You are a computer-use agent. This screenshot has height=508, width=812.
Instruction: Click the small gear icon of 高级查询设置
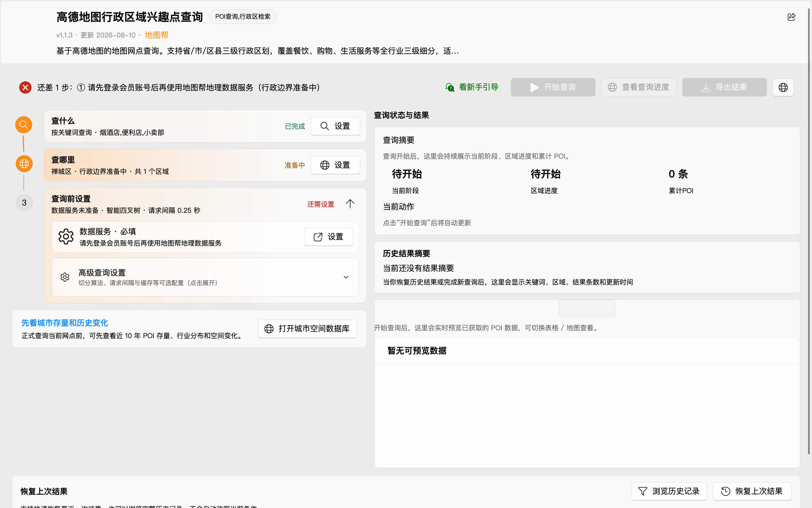point(65,277)
